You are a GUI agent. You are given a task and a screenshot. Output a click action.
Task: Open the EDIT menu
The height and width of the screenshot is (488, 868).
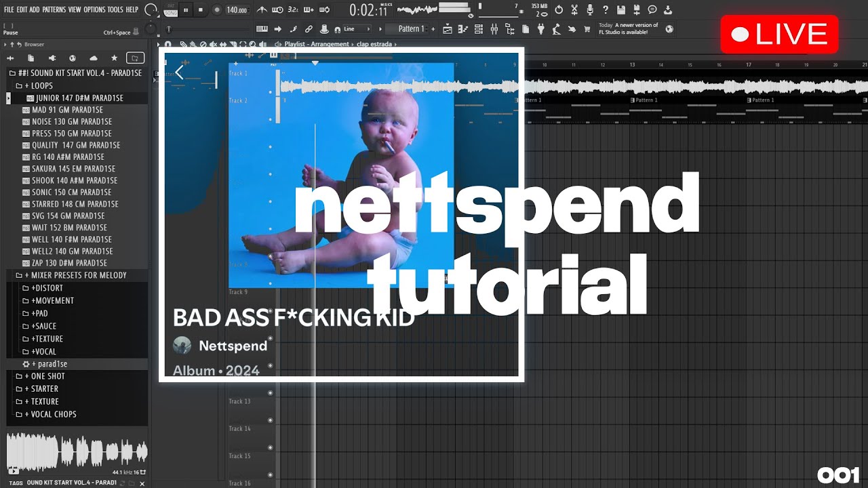[22, 9]
